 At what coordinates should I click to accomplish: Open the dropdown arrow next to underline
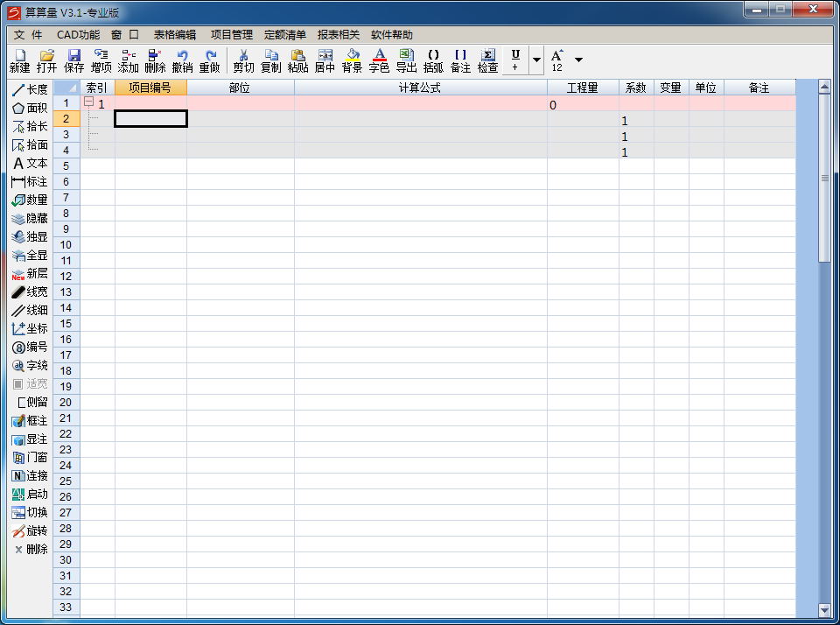[x=536, y=60]
